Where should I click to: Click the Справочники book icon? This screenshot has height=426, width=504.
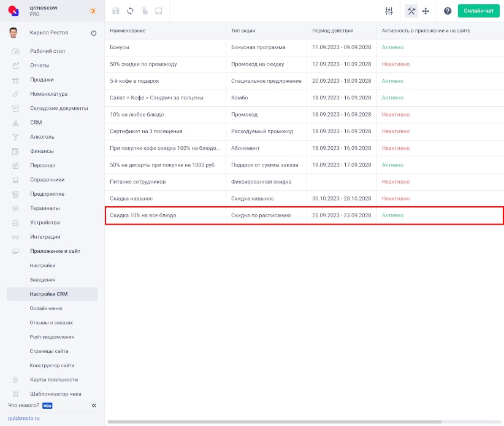pos(15,180)
